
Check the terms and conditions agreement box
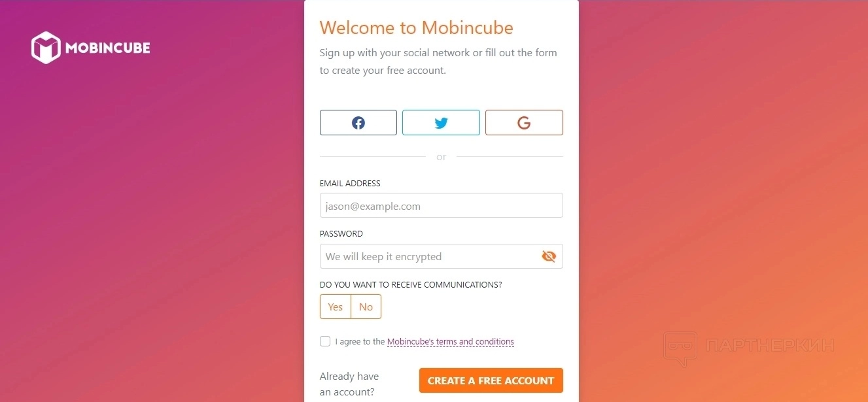325,341
